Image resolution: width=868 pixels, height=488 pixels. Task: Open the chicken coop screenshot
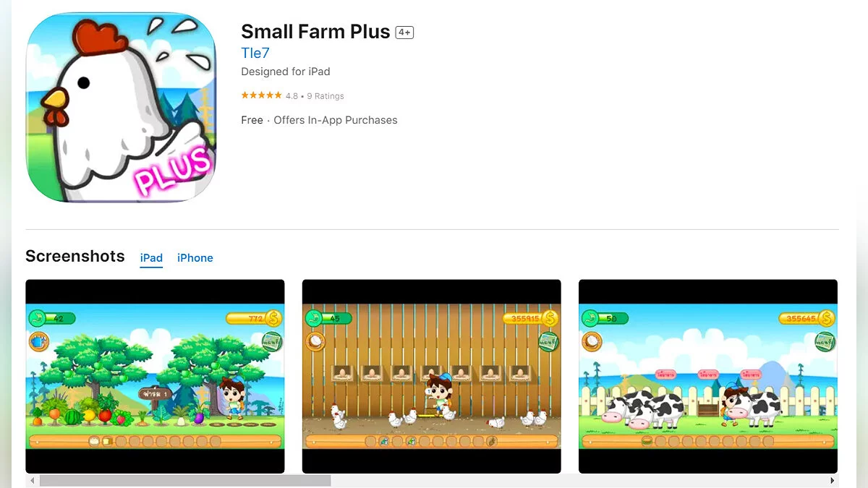tap(431, 376)
